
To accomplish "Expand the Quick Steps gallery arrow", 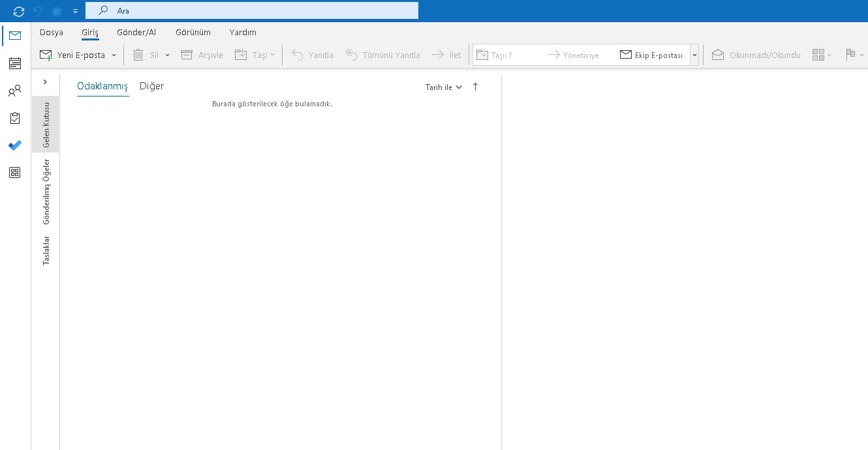I will tap(694, 55).
